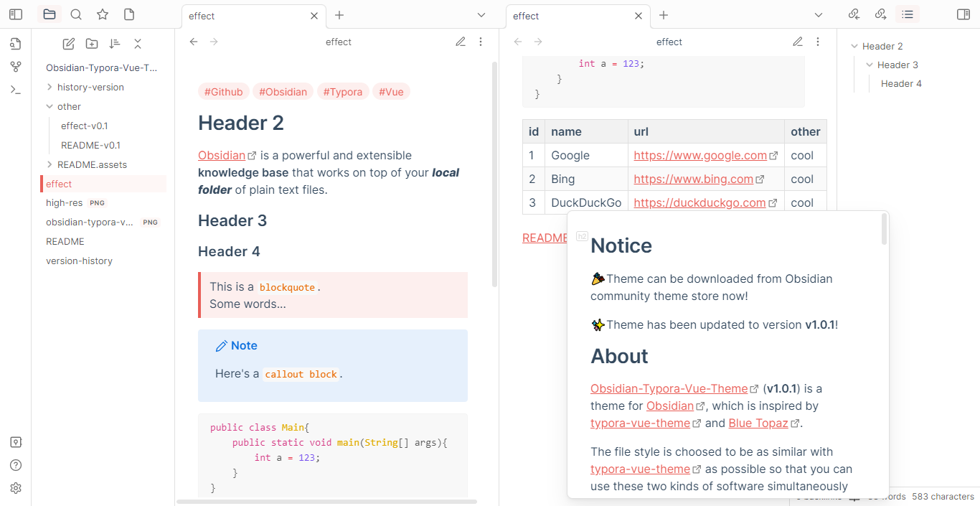Open effect-v0.1 file
This screenshot has width=980, height=506.
pos(84,126)
